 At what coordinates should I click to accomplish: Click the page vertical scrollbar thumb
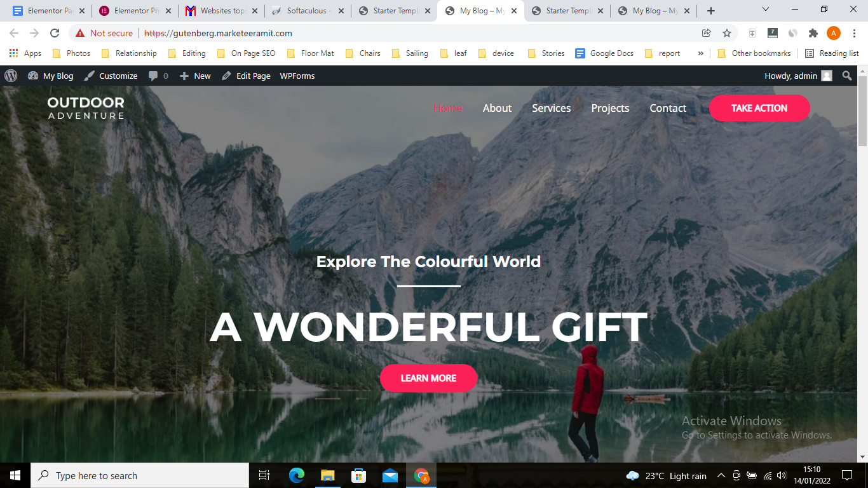coord(862,111)
